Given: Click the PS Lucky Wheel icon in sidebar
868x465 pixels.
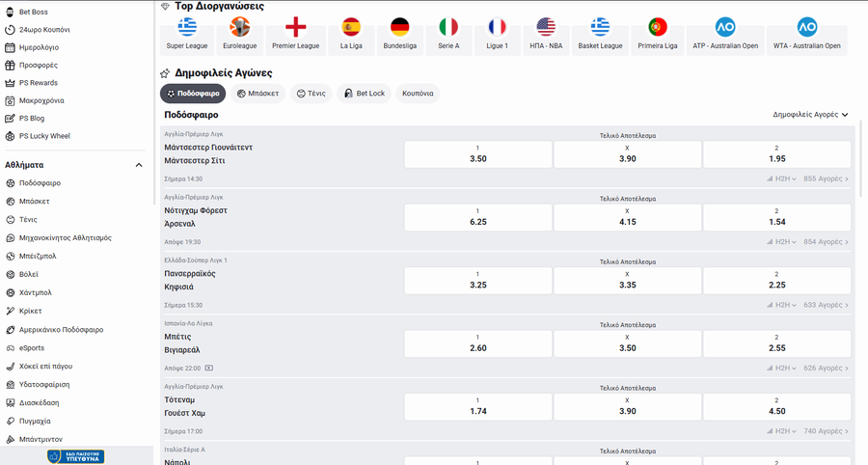Looking at the screenshot, I should point(10,136).
